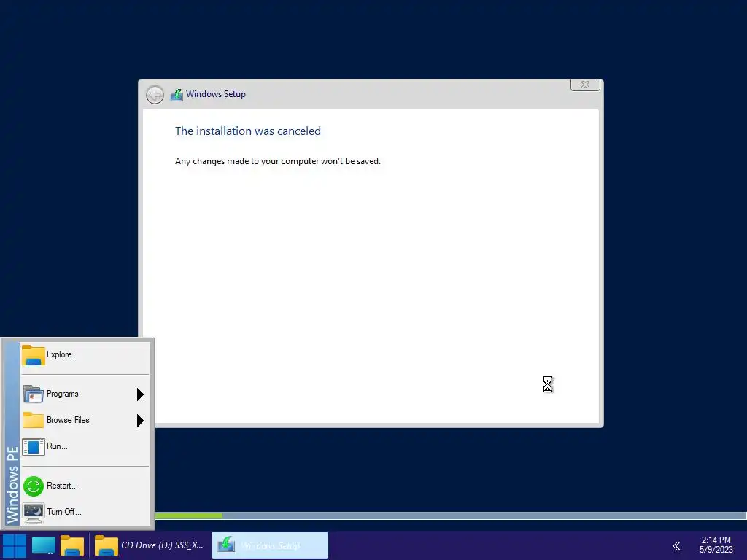Open Explore from the Windows PE menu
Image resolution: width=747 pixels, height=560 pixels.
coord(85,355)
